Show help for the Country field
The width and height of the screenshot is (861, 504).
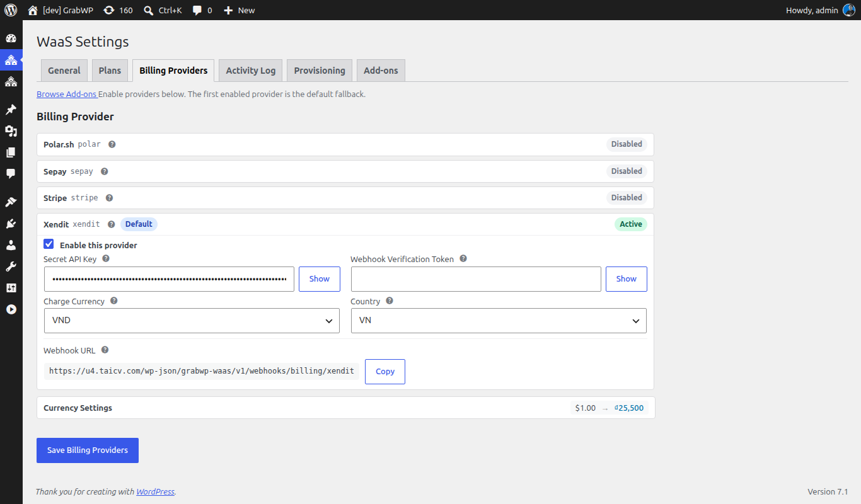(389, 301)
